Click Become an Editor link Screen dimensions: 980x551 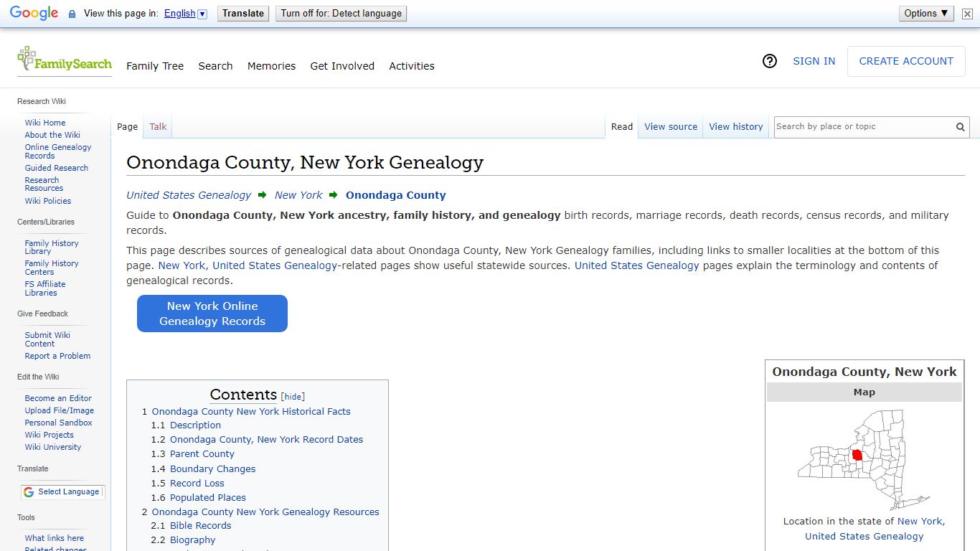click(x=58, y=398)
